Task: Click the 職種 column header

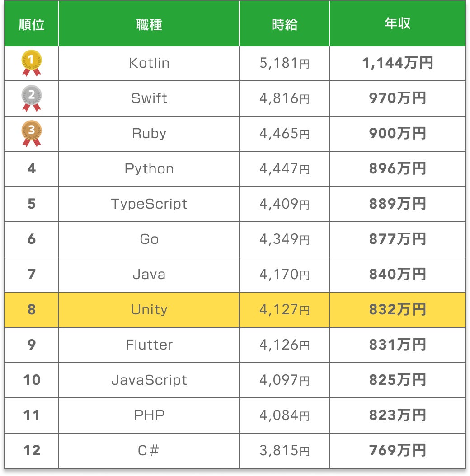Action: click(149, 24)
